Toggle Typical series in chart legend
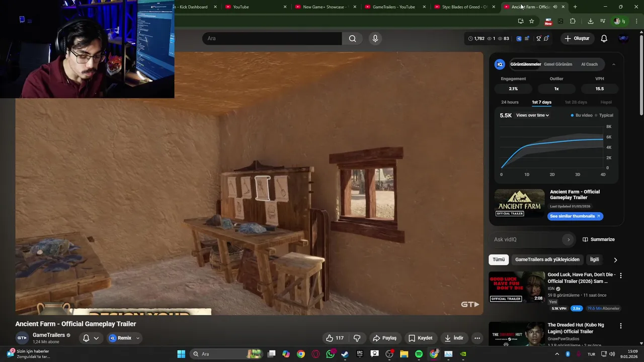This screenshot has height=362, width=644. pos(604,115)
